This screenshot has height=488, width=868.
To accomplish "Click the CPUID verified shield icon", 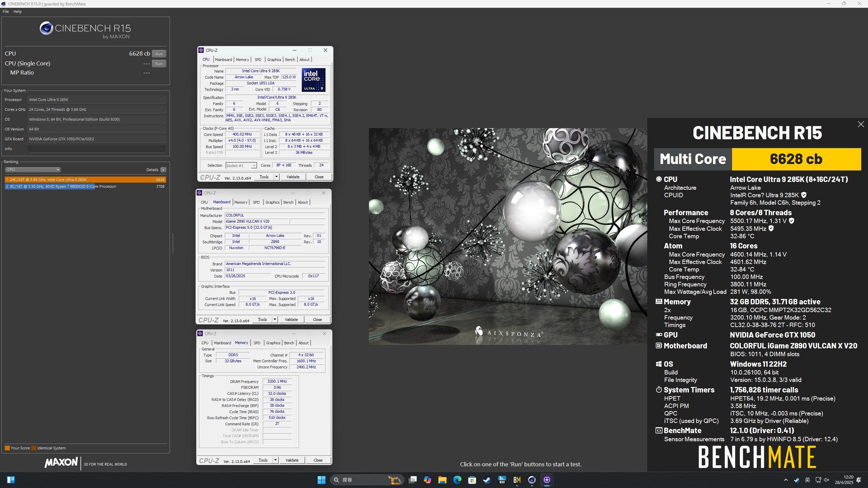I will click(x=804, y=195).
